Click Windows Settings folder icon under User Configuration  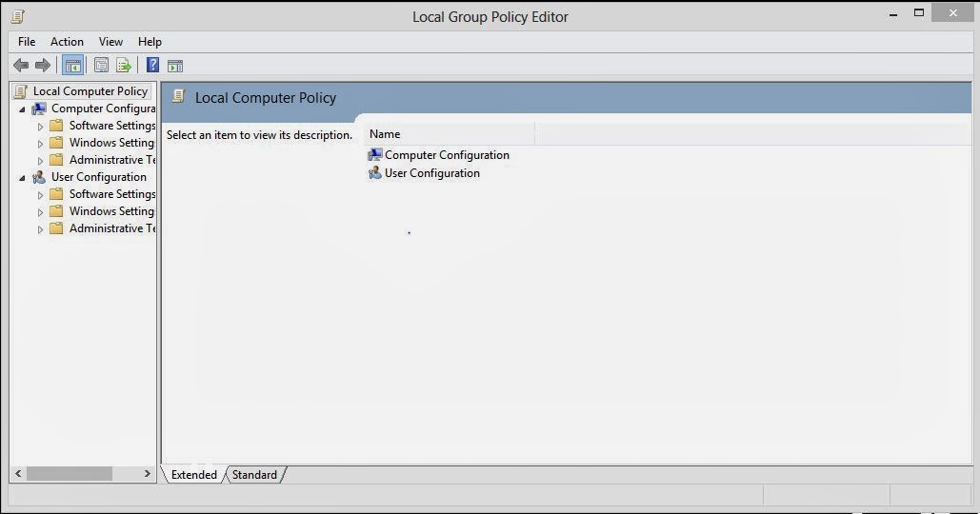pyautogui.click(x=57, y=211)
